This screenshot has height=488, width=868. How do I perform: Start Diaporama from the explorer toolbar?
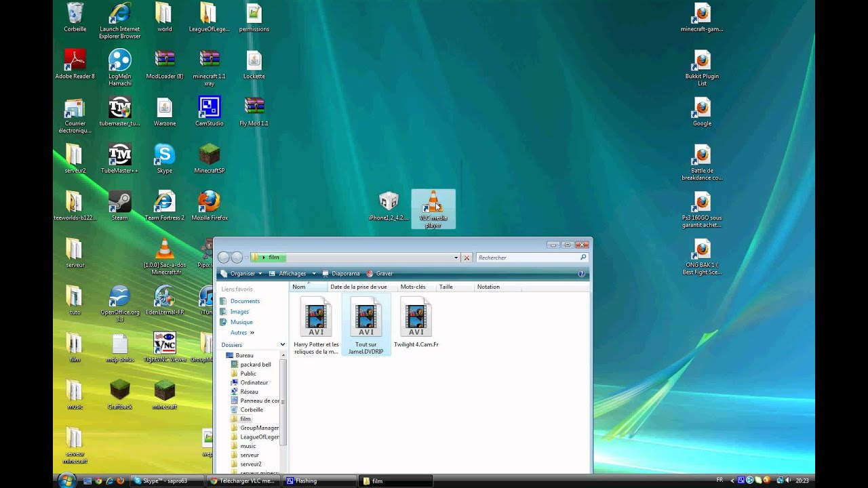tap(341, 274)
